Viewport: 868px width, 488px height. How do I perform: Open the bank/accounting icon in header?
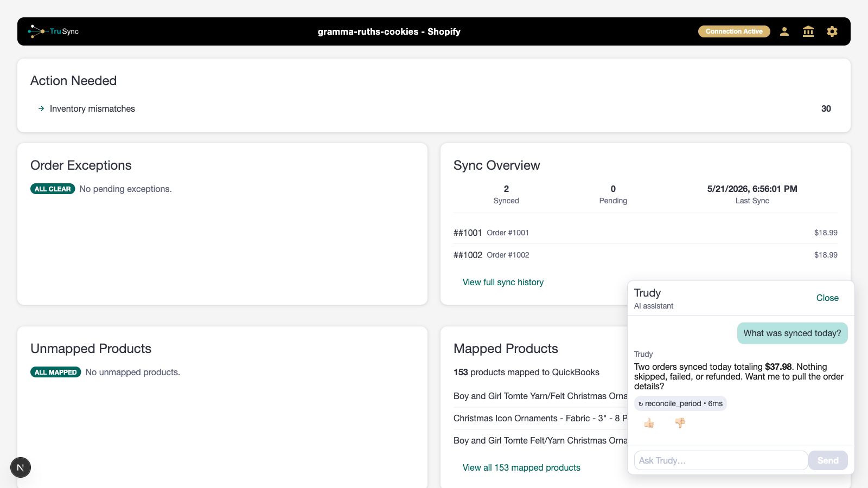coord(808,31)
